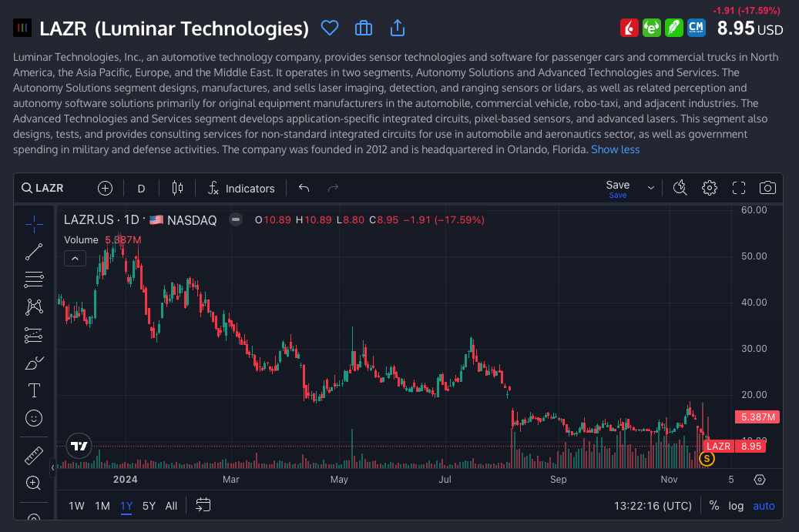Toggle the symbol legend minus button
This screenshot has height=532, width=799.
point(236,220)
